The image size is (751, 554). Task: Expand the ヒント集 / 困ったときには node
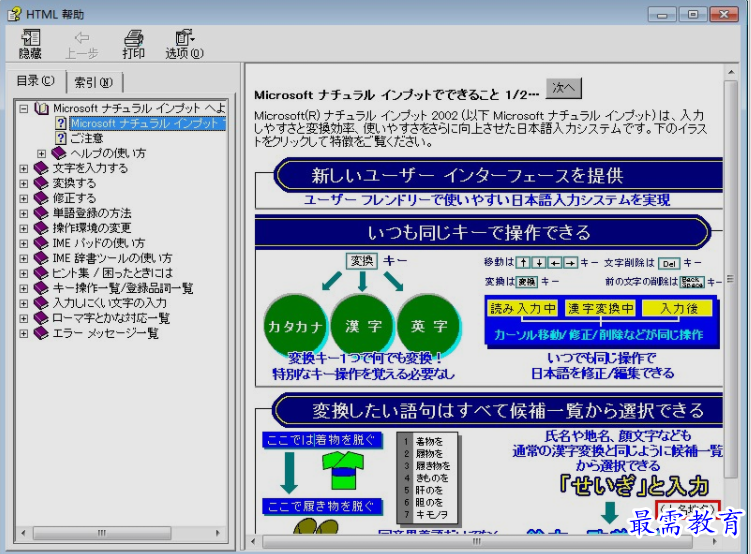23,273
